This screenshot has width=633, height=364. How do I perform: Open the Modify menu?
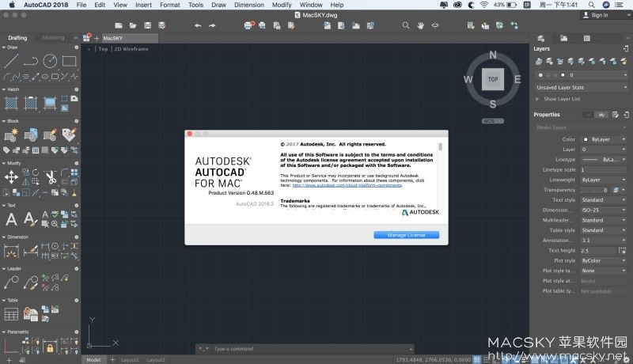pos(282,5)
